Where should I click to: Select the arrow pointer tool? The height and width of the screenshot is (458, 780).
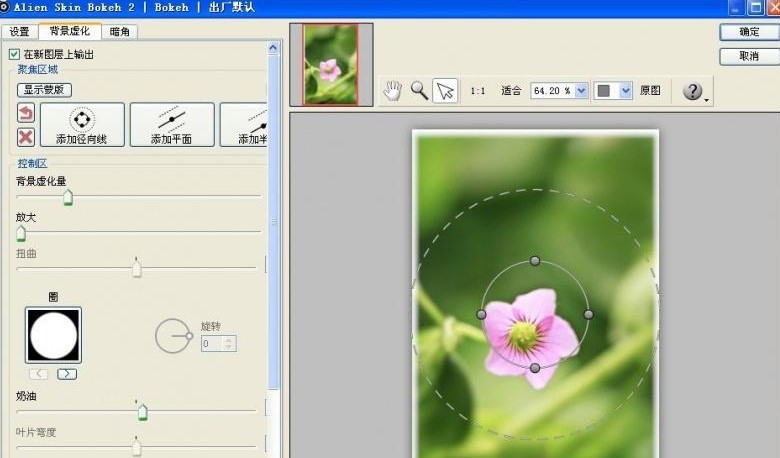pyautogui.click(x=445, y=91)
